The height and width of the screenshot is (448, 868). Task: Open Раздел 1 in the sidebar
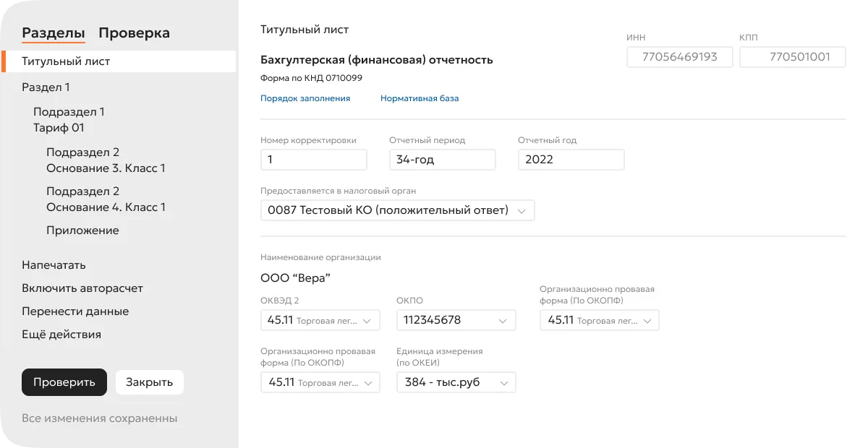click(x=46, y=87)
